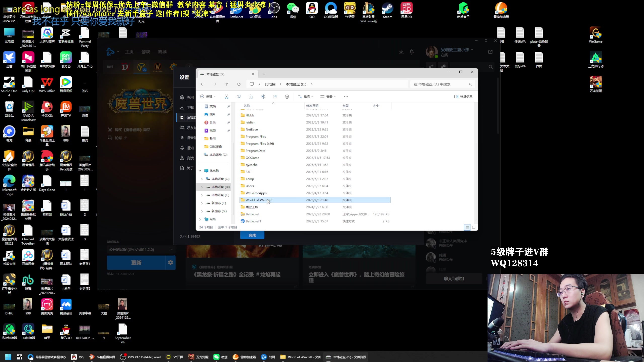
Task: Open the 新建 new item dropdown
Action: pyautogui.click(x=208, y=97)
